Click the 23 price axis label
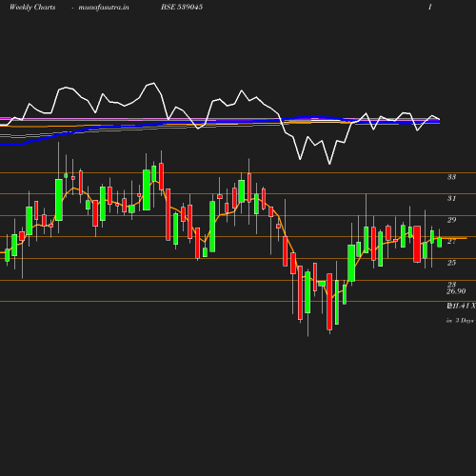This screenshot has height=476, width=476. [x=451, y=284]
